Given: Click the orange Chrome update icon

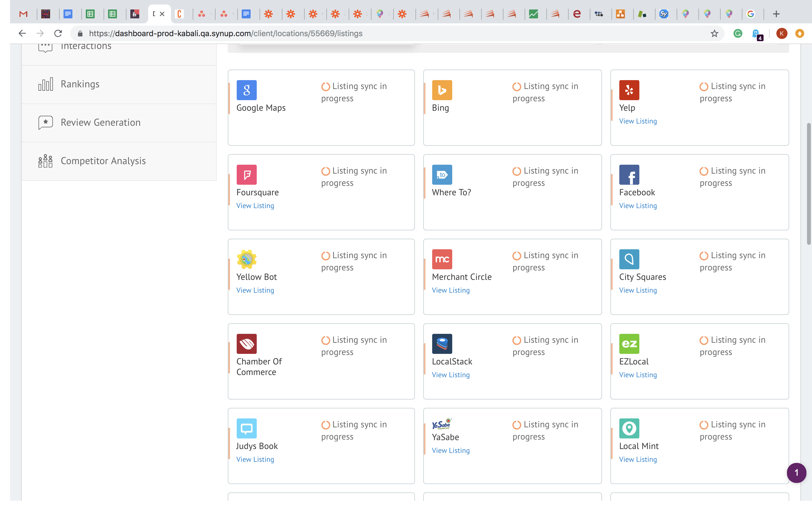Looking at the screenshot, I should [x=799, y=33].
